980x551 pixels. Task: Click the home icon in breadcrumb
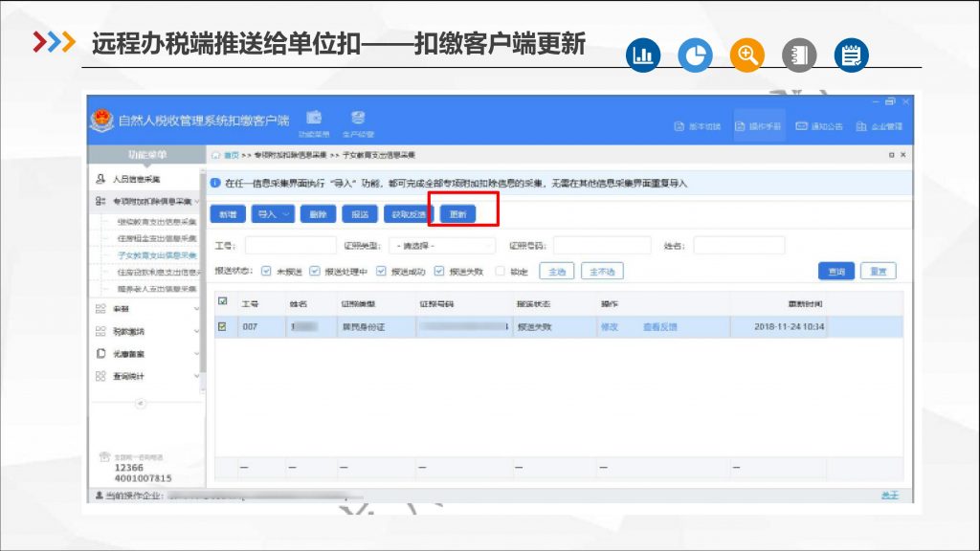tap(216, 155)
